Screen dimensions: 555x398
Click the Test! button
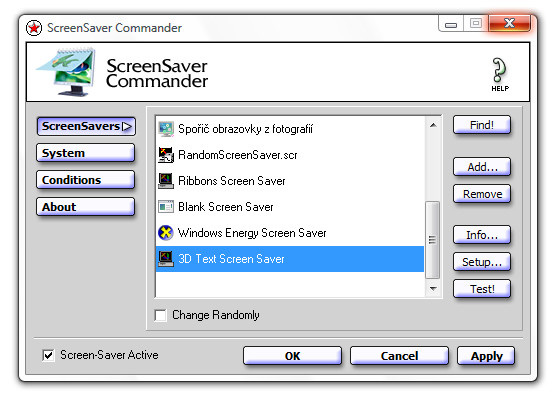point(482,289)
